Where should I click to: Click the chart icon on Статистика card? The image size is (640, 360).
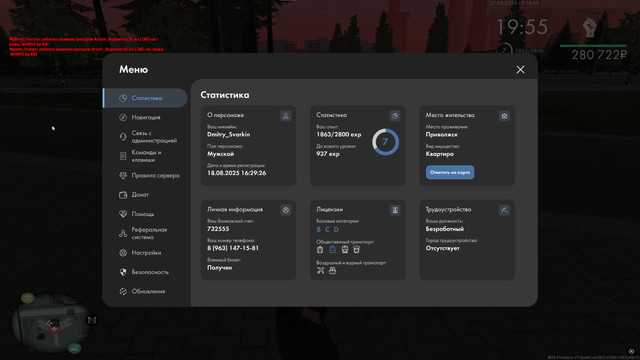click(395, 116)
